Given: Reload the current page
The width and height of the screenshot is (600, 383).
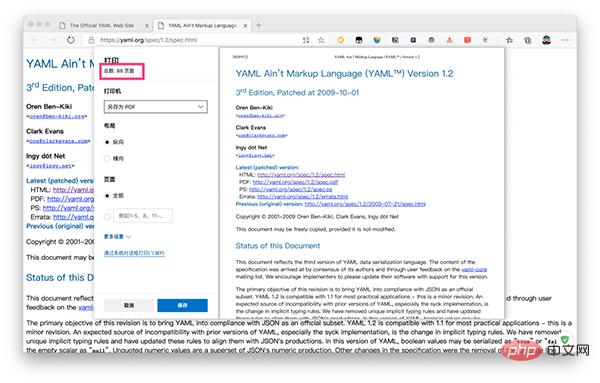Looking at the screenshot, I should (71, 40).
